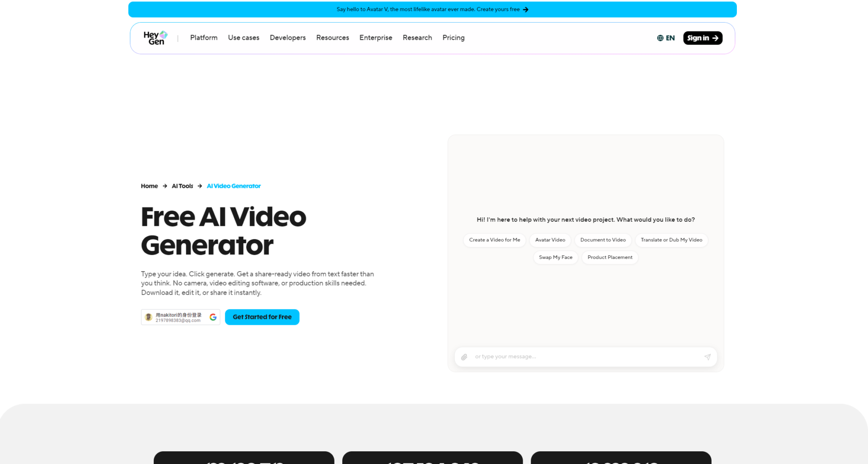Go to the Pricing page
Screen dimensions: 868x464
[x=453, y=37]
